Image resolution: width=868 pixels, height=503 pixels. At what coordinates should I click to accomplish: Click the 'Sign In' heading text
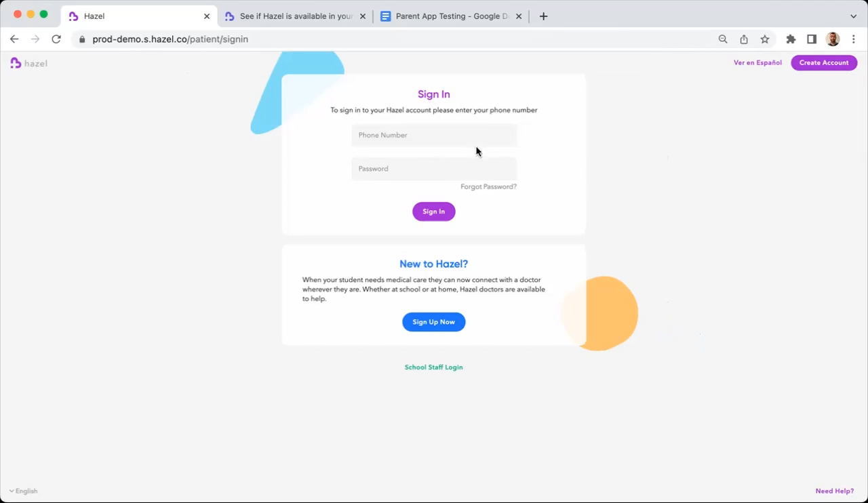click(434, 94)
